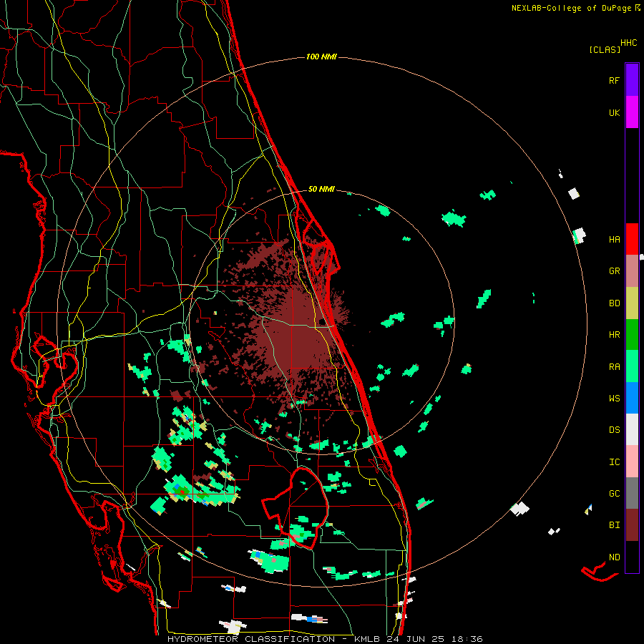Viewport: 644px width, 644px height.
Task: Click the 24 JUN 25 date stamp
Action: pyautogui.click(x=415, y=639)
